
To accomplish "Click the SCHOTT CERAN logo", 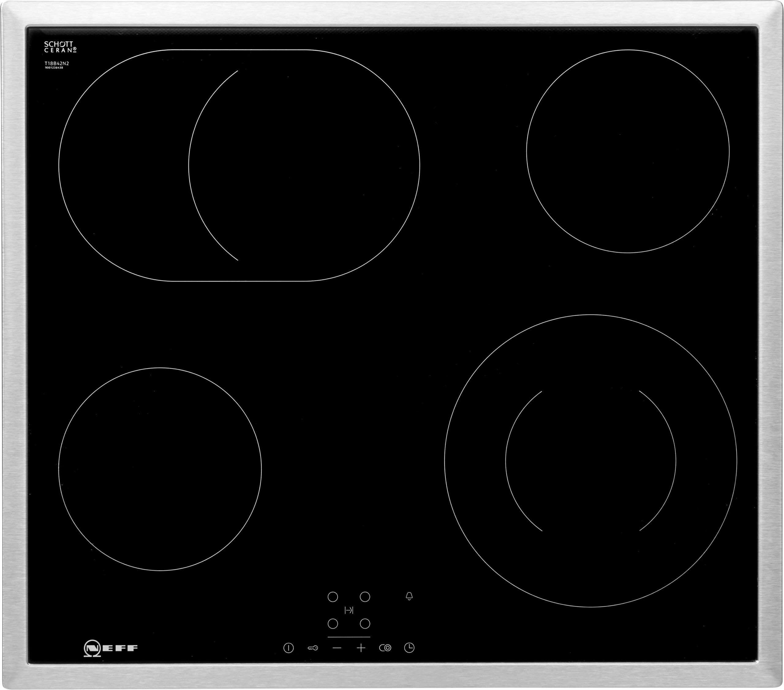I will (x=60, y=47).
